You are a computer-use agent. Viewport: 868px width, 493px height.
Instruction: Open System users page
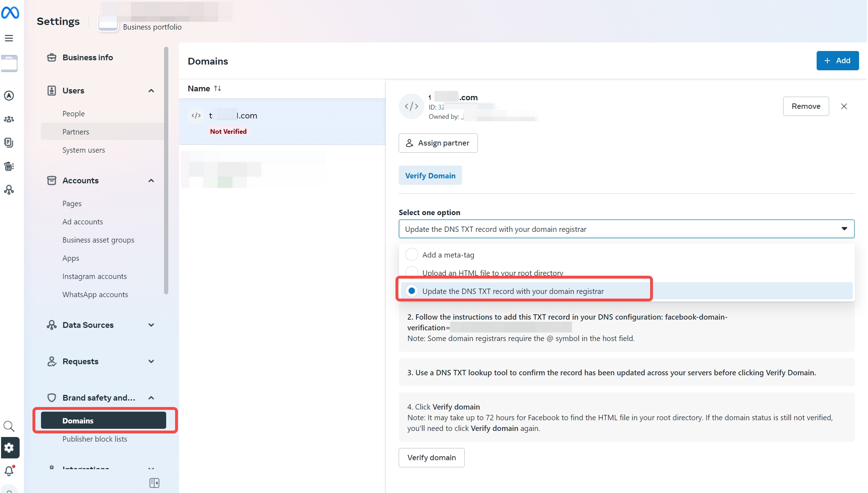click(x=83, y=150)
